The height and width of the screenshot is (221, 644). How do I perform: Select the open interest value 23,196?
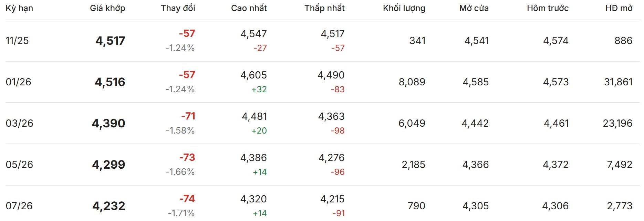pos(617,123)
